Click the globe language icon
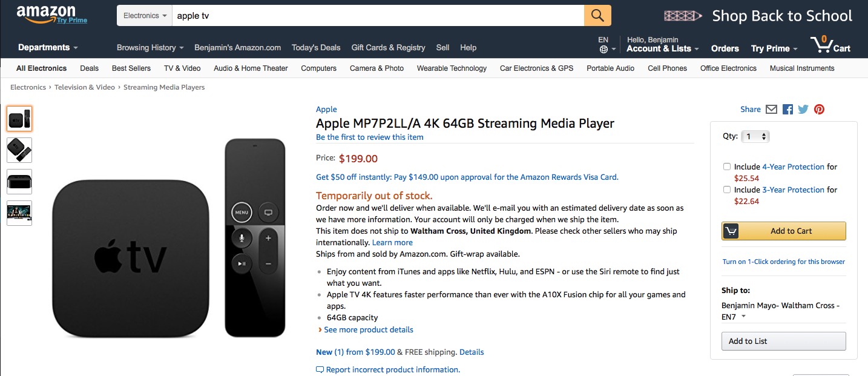Viewport: 868px width, 376px height. (x=603, y=49)
